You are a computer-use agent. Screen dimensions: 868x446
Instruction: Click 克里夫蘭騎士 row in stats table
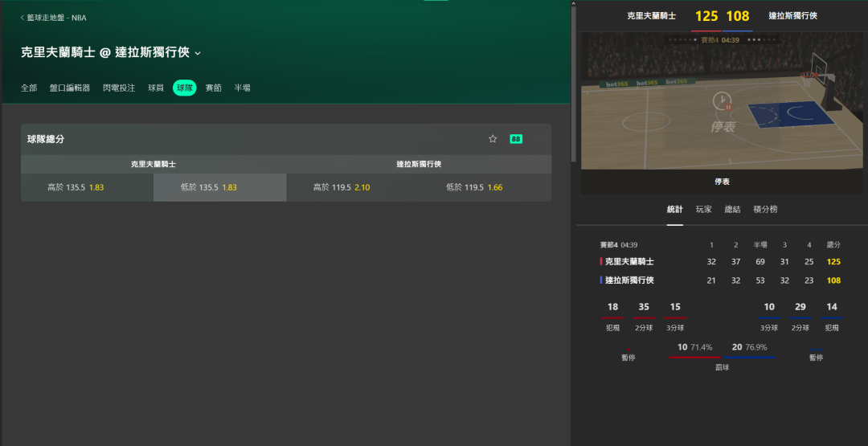(x=721, y=262)
